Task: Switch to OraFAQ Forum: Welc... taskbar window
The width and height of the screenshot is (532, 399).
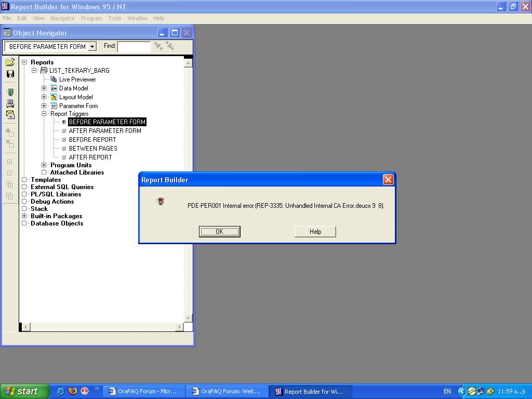Action: point(228,391)
